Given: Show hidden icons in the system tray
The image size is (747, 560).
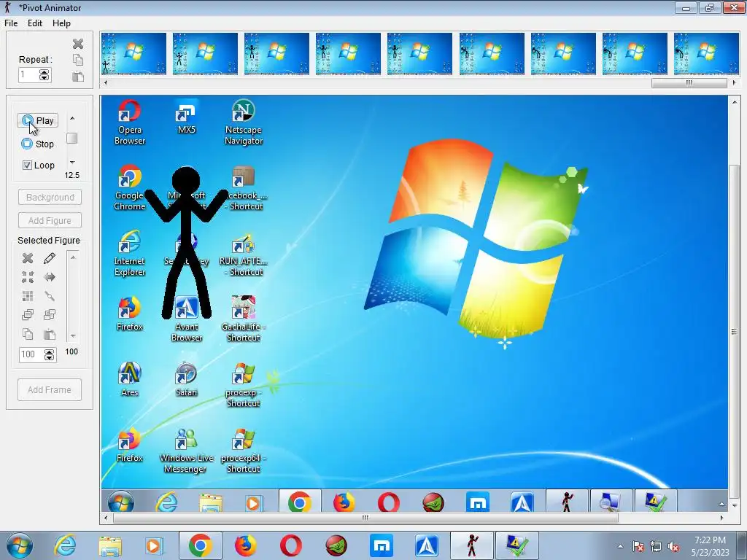Looking at the screenshot, I should pyautogui.click(x=620, y=547).
